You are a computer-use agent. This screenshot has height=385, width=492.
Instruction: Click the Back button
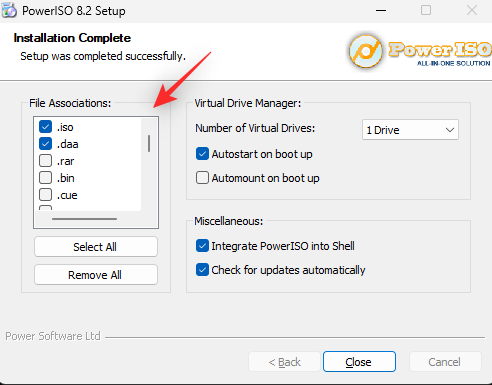click(284, 361)
